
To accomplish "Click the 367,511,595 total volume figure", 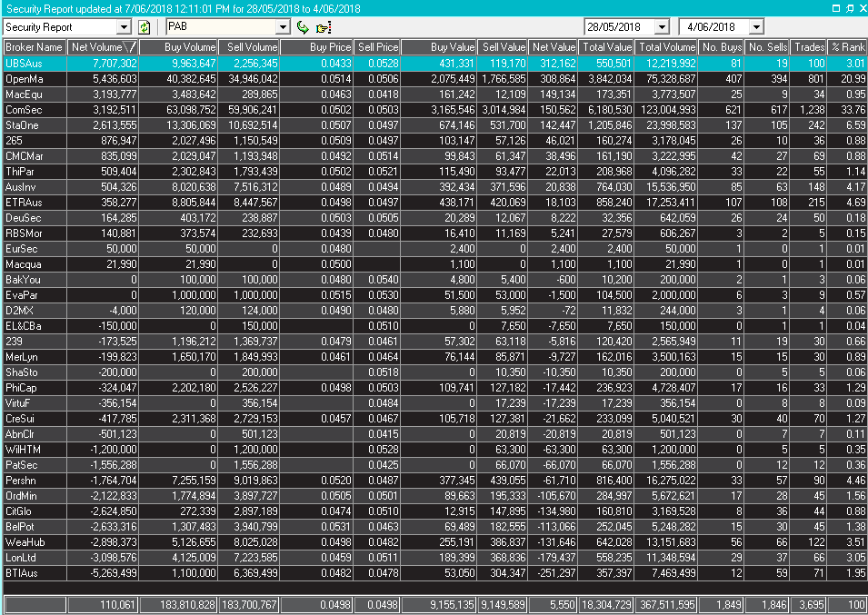I will [x=668, y=606].
